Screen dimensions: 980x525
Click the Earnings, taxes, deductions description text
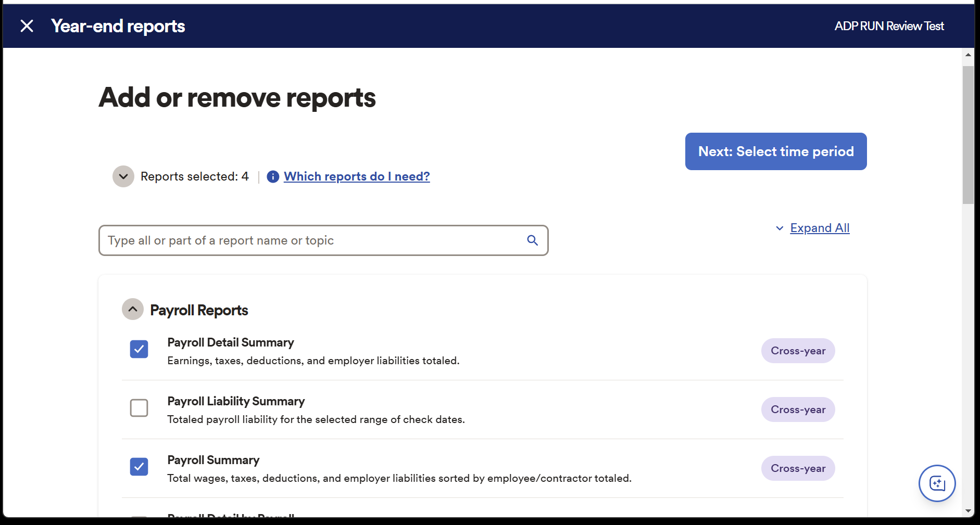click(313, 361)
